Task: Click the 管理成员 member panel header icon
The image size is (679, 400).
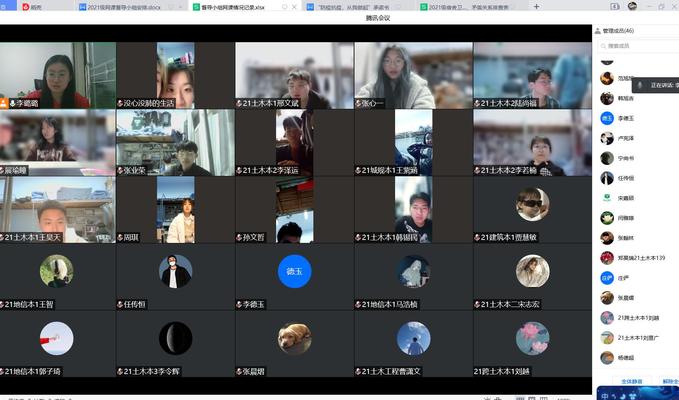Action: [602, 32]
